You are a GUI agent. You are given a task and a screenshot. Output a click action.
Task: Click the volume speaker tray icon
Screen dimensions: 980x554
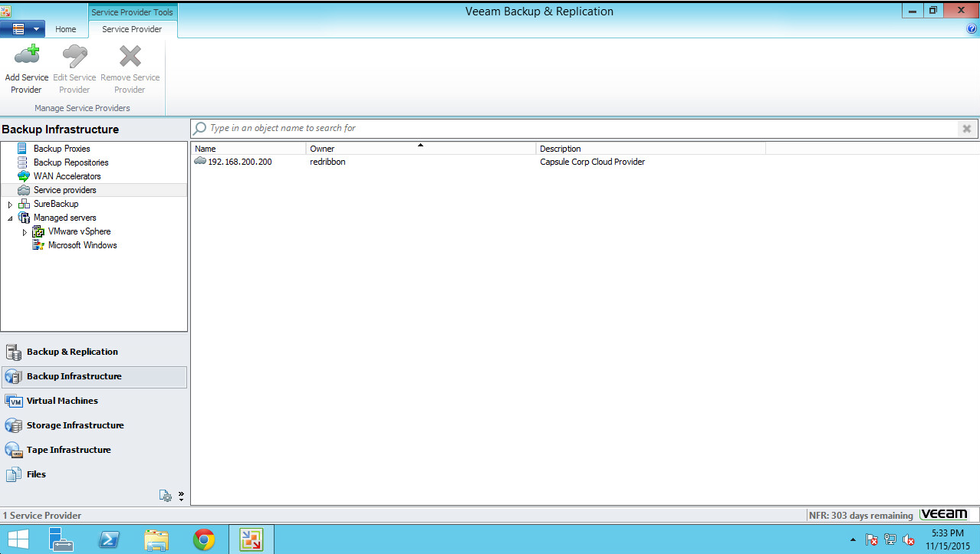coord(909,539)
